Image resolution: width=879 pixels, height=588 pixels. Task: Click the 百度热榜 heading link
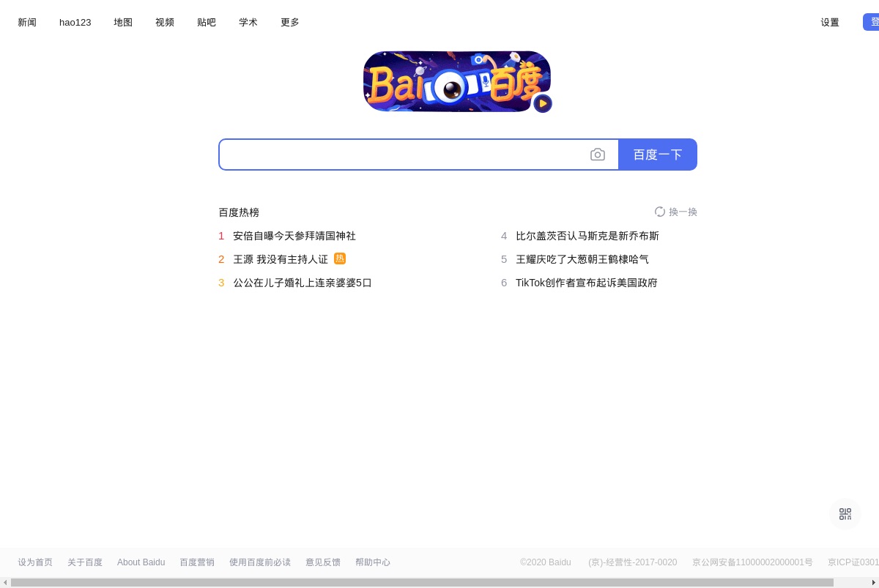[239, 212]
